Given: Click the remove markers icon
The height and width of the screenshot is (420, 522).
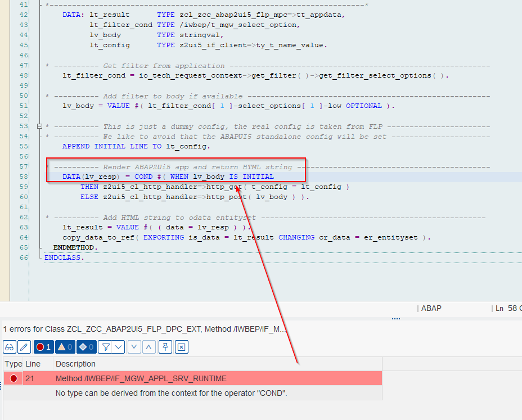Looking at the screenshot, I should click(181, 347).
